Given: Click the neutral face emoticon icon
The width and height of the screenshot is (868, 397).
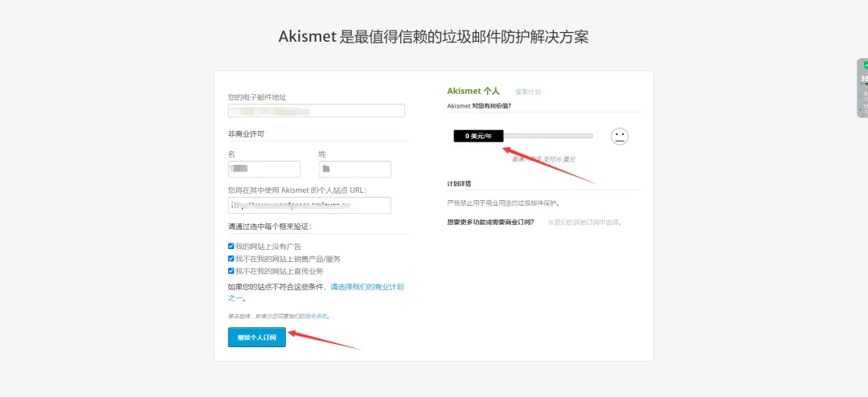Looking at the screenshot, I should pos(620,136).
